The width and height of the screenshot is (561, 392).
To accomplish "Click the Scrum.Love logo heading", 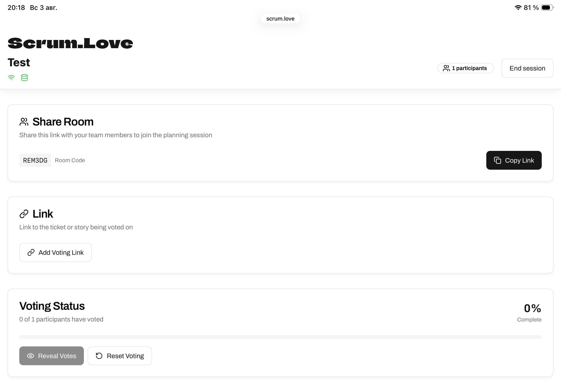I will 70,43.
